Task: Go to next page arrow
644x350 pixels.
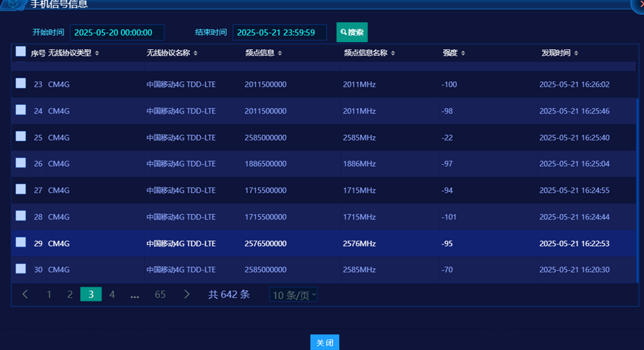Action: (x=187, y=294)
